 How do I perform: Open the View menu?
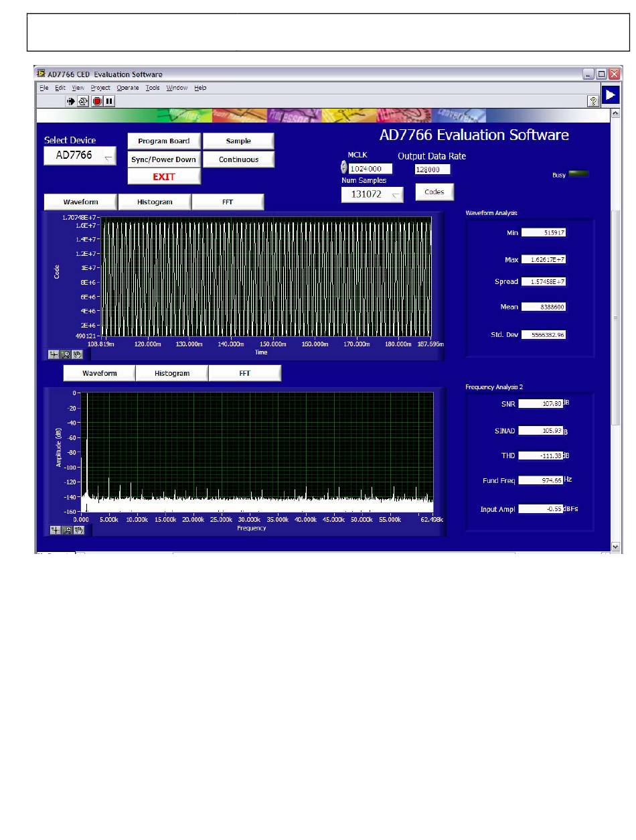coord(78,88)
